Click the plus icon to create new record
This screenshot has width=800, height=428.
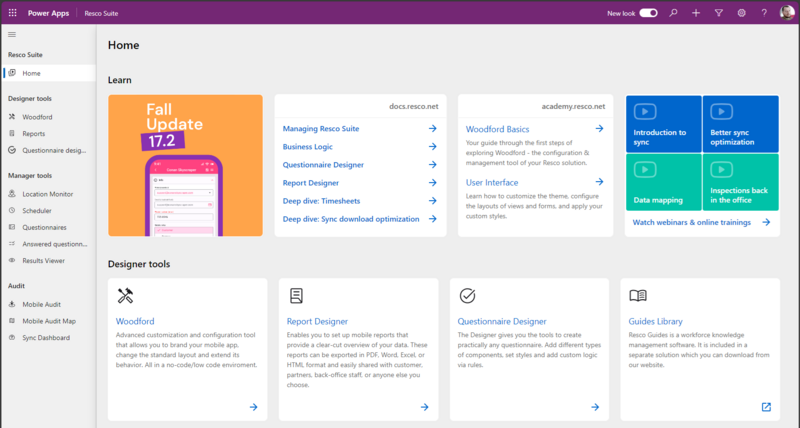(x=696, y=13)
